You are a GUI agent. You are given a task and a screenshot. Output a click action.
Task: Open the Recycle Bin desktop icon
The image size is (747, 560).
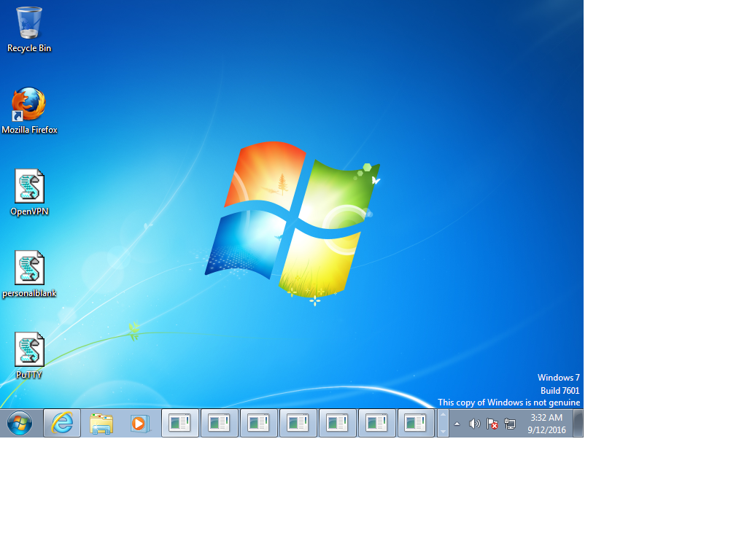tap(29, 23)
